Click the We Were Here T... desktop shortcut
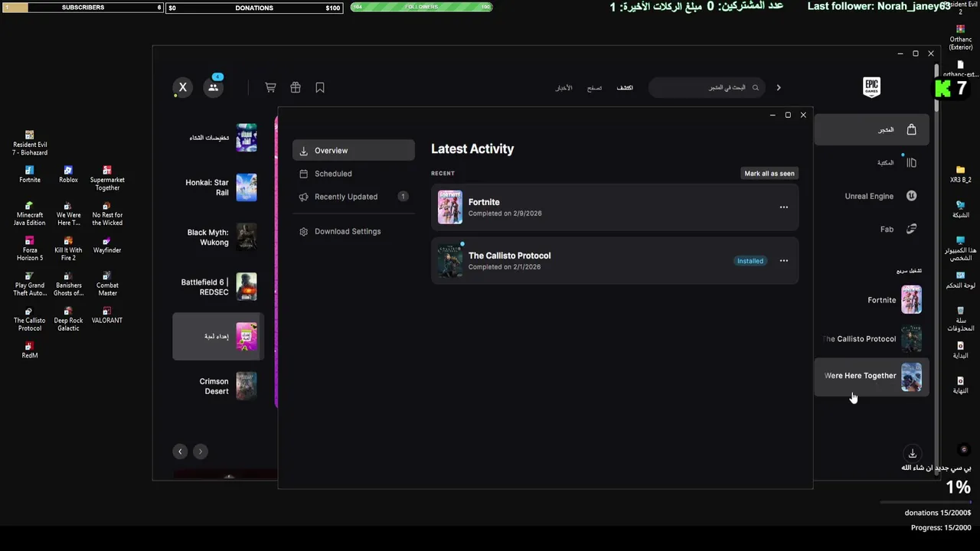Viewport: 980px width, 551px height. pyautogui.click(x=68, y=214)
